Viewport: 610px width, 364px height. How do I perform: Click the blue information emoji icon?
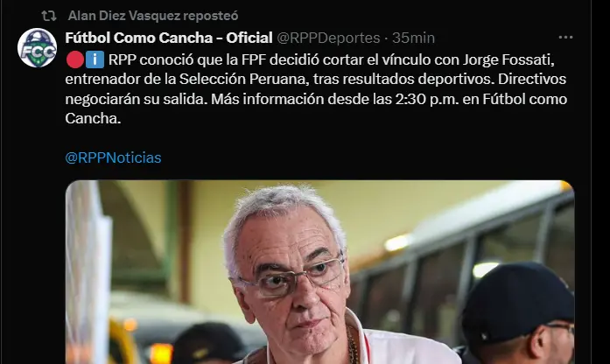[x=95, y=59]
